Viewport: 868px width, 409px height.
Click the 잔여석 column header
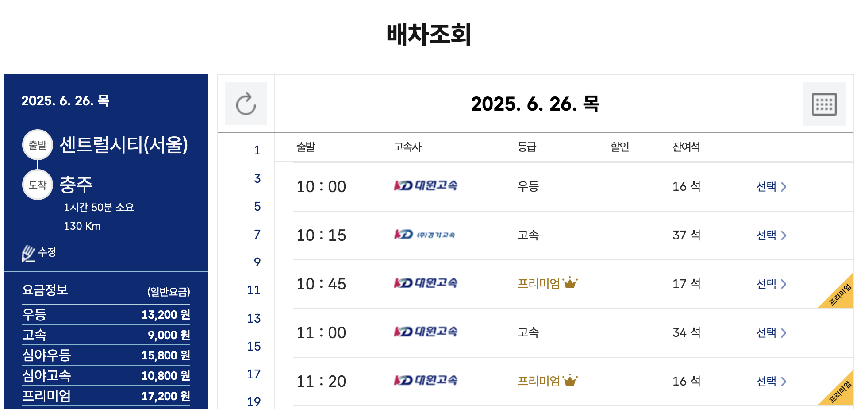coord(687,147)
